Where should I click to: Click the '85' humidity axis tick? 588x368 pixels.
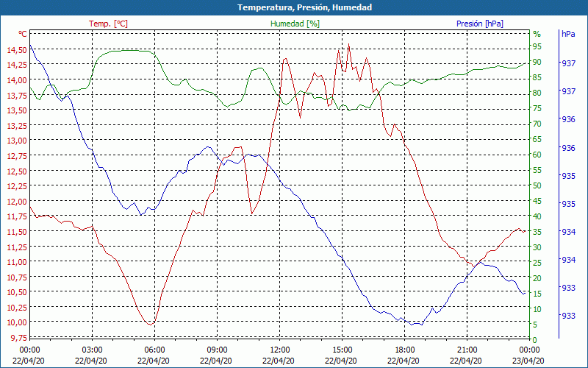[x=537, y=77]
